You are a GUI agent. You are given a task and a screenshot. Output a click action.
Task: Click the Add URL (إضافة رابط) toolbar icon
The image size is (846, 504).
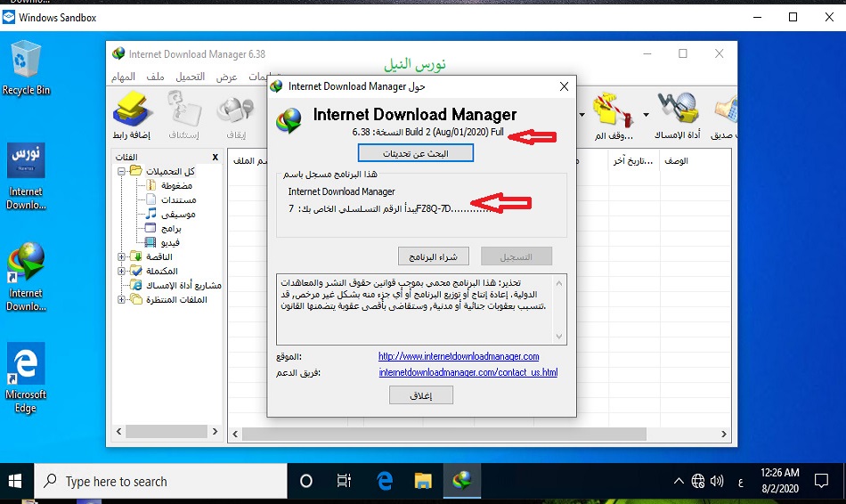(x=134, y=114)
